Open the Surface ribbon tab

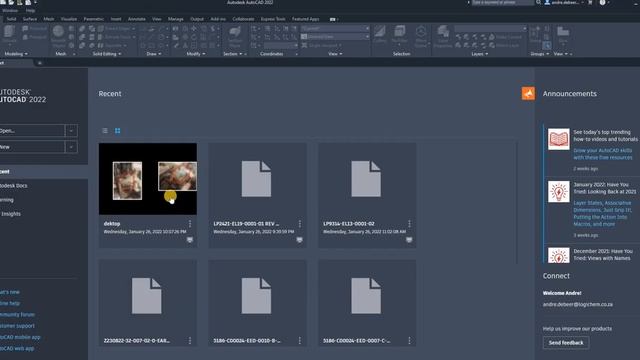click(x=30, y=19)
